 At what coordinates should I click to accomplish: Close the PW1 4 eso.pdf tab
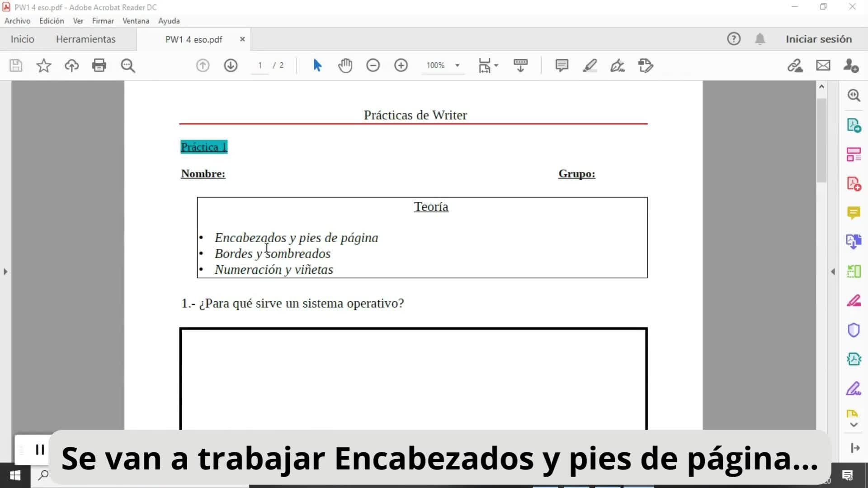242,39
